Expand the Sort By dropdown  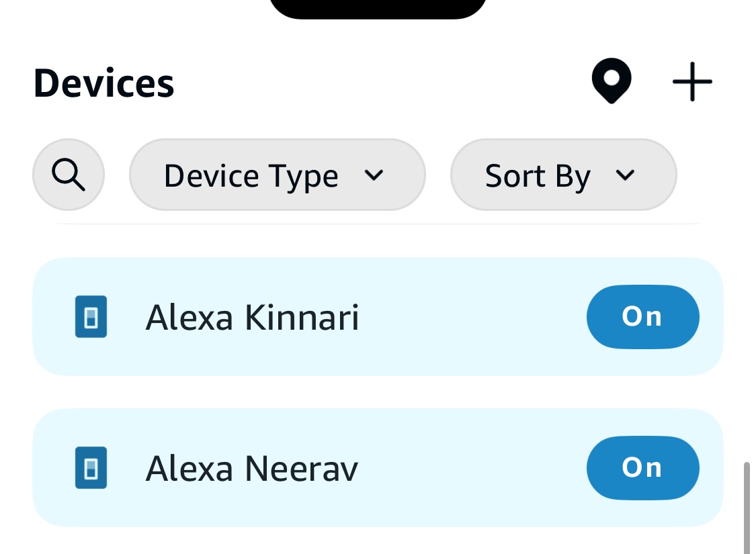pyautogui.click(x=564, y=175)
